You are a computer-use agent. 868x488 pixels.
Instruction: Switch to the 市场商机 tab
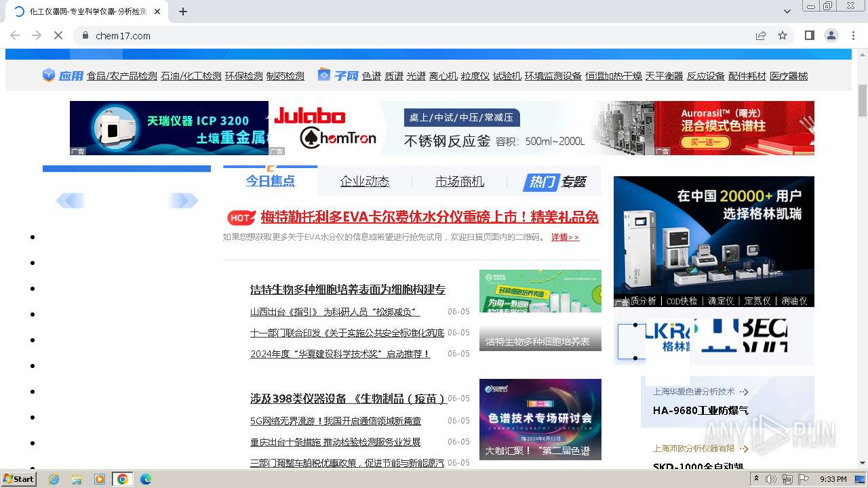point(460,181)
